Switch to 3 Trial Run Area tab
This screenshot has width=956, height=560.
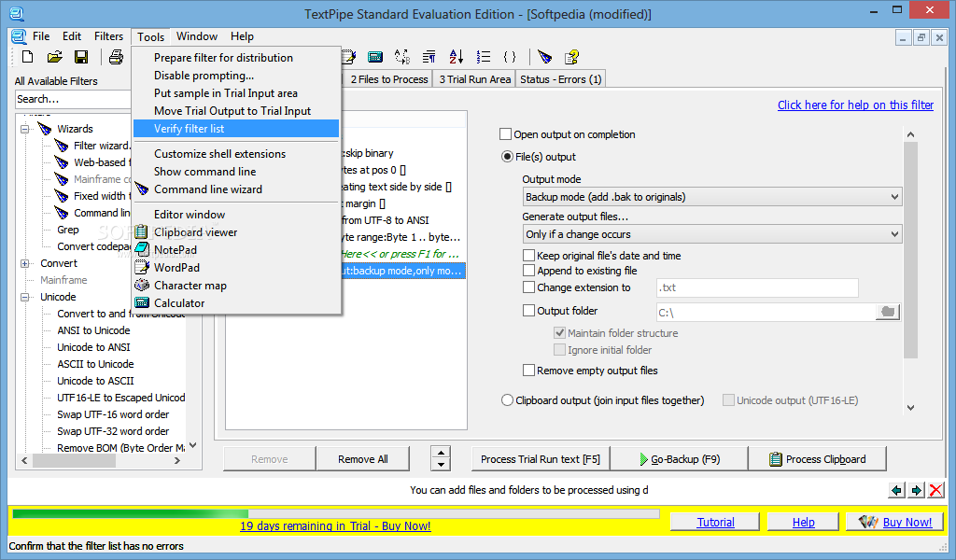tap(474, 79)
